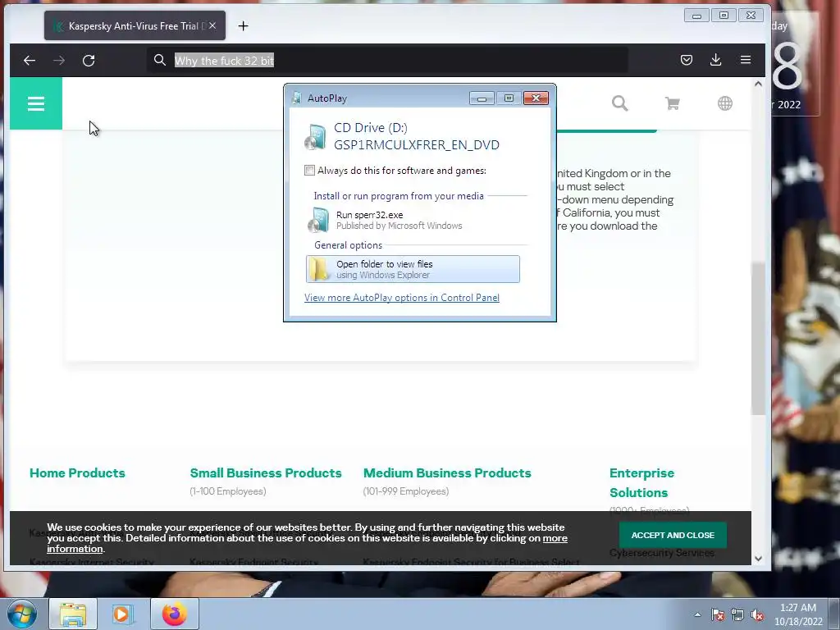Choose Open folder to view files

pos(413,269)
